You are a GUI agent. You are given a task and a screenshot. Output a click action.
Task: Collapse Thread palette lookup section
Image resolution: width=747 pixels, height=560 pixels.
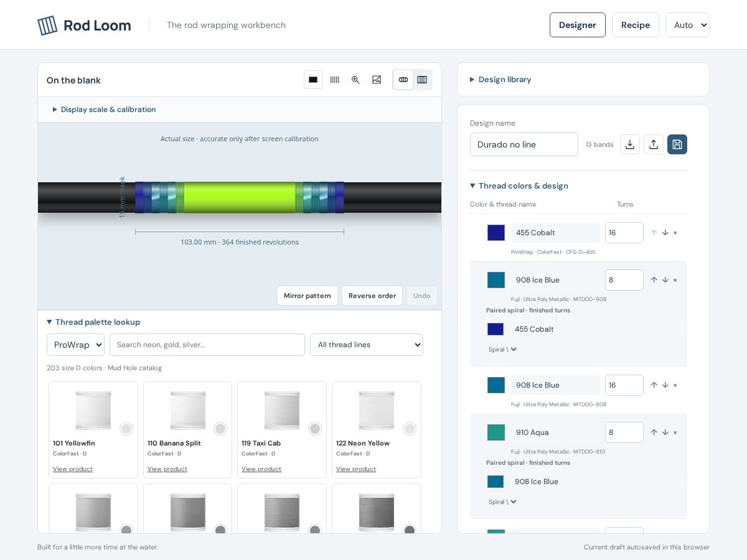[x=93, y=322]
